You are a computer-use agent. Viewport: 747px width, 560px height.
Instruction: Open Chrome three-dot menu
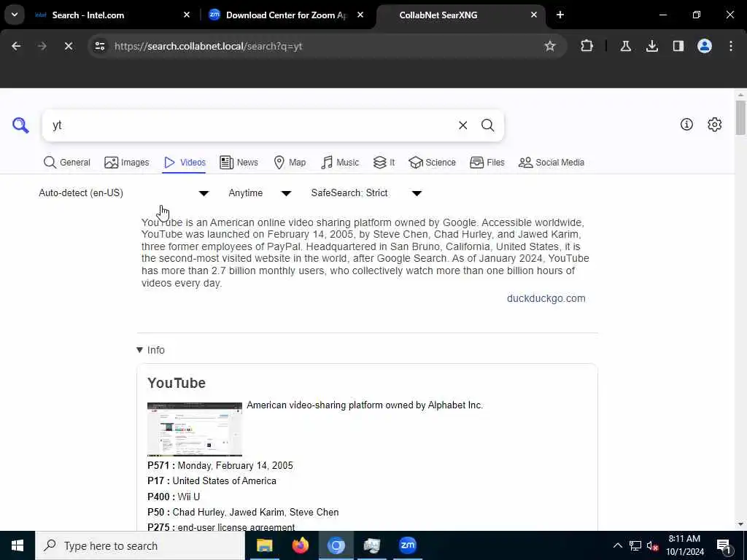point(731,46)
